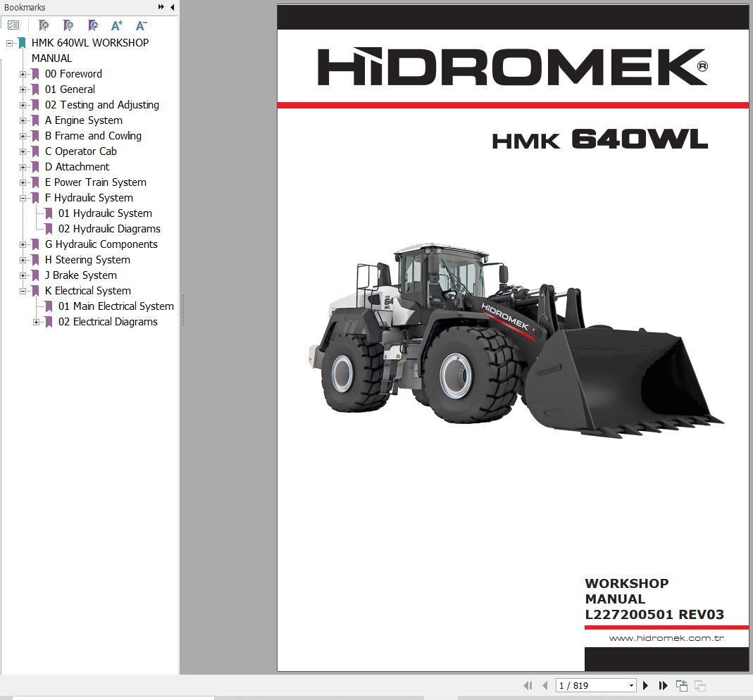
Task: Expand the E Power Train System bookmark
Action: (x=23, y=183)
